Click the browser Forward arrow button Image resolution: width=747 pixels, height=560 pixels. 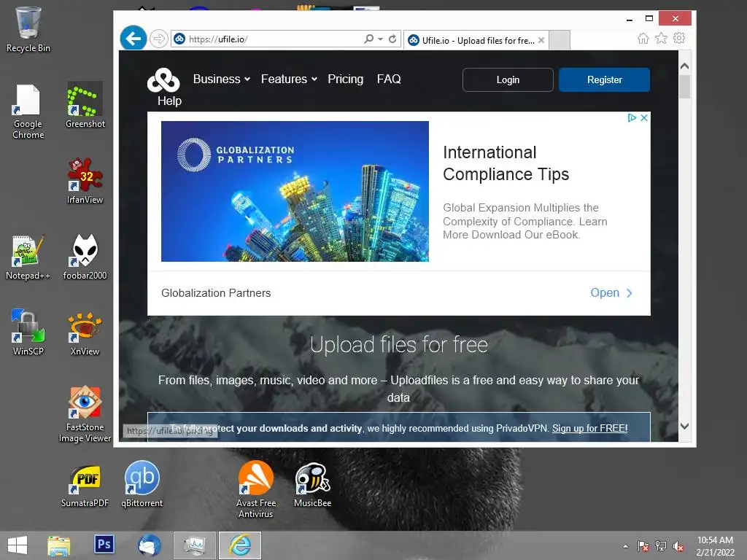[158, 39]
